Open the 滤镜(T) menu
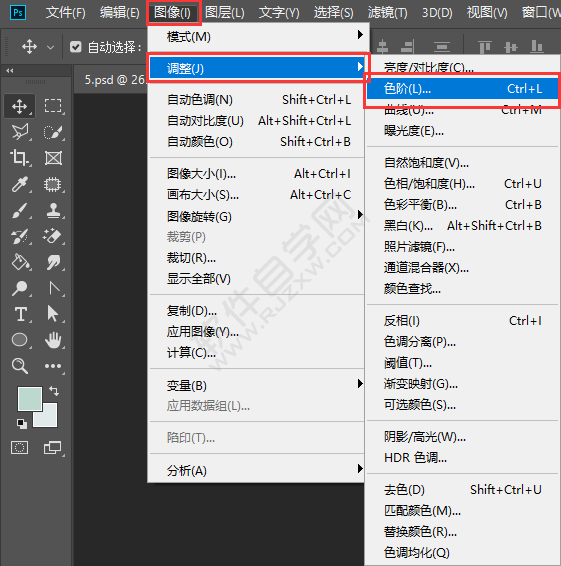This screenshot has width=561, height=566. (388, 13)
